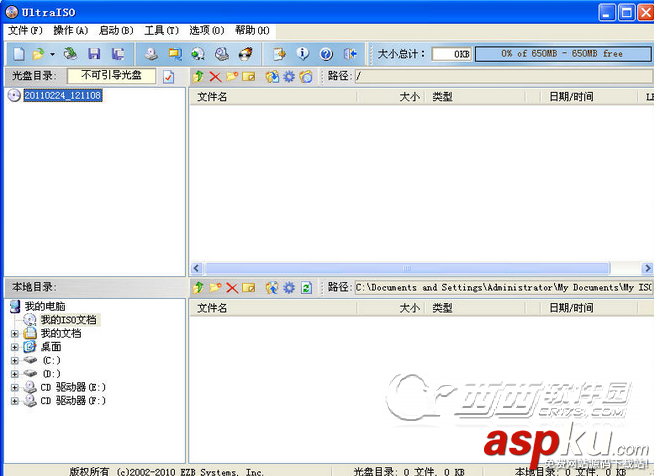Click the local 路径 path field
The height and width of the screenshot is (476, 654).
click(x=503, y=287)
